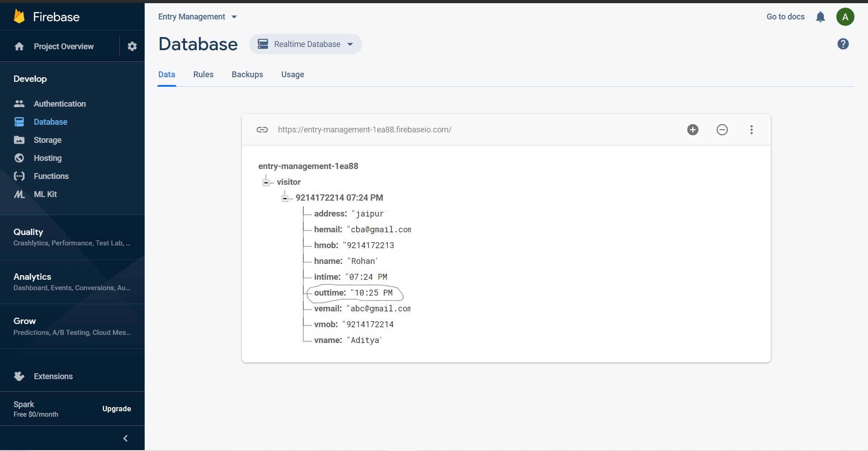
Task: Open Project Overview home icon
Action: (19, 46)
